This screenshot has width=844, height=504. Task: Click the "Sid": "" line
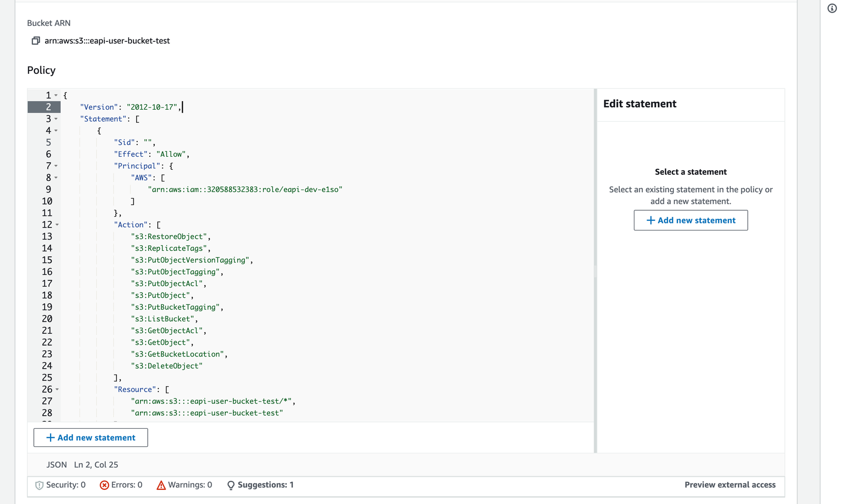[135, 143]
